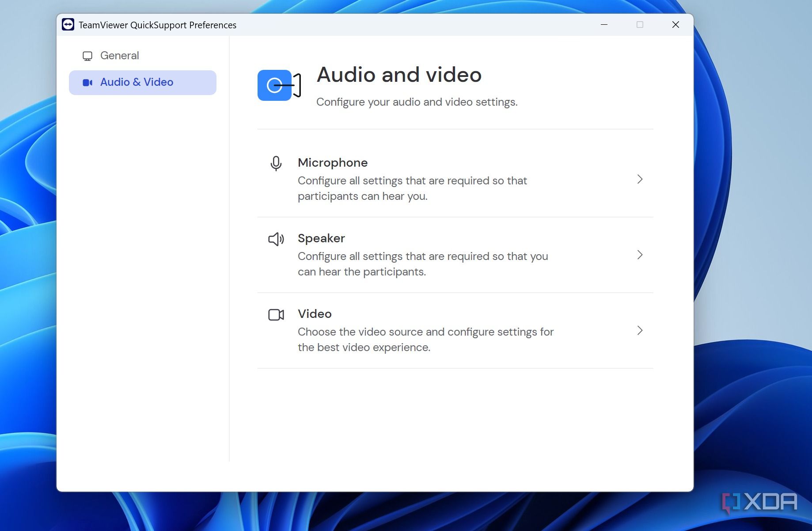Switch to the General section

(x=119, y=55)
